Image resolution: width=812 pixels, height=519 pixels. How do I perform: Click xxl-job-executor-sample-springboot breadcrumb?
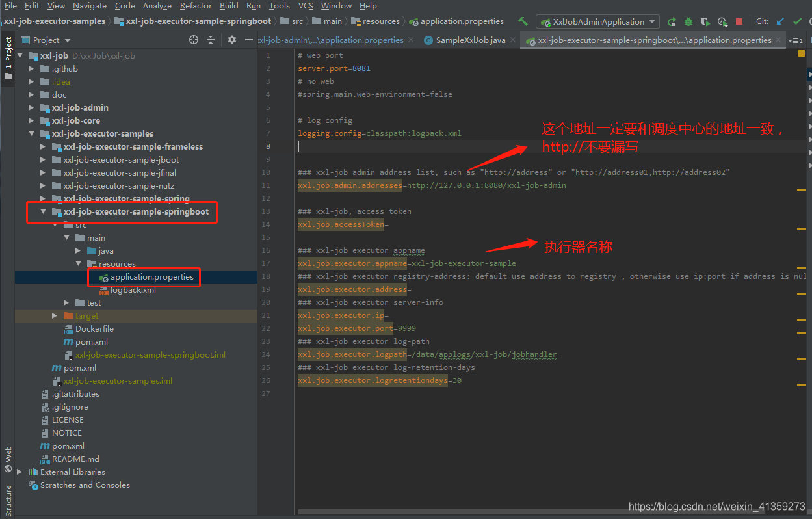[192, 21]
